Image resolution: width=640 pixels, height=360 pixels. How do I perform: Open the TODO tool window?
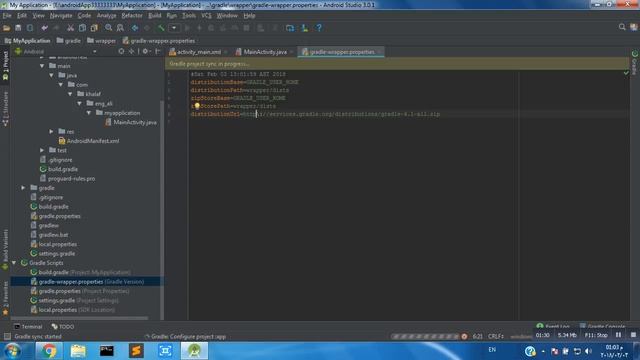tap(63, 327)
